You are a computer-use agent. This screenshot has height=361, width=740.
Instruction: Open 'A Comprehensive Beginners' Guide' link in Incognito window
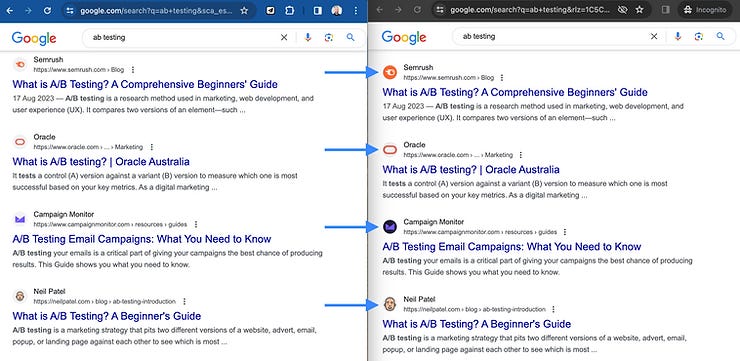click(515, 92)
